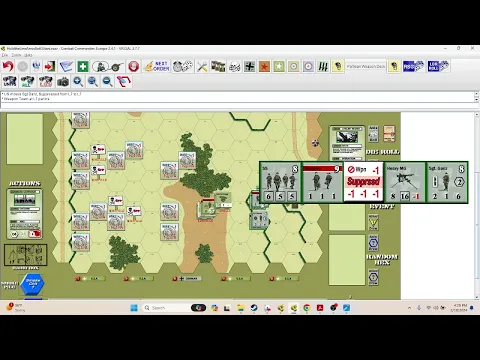Open the File menu

(4, 55)
